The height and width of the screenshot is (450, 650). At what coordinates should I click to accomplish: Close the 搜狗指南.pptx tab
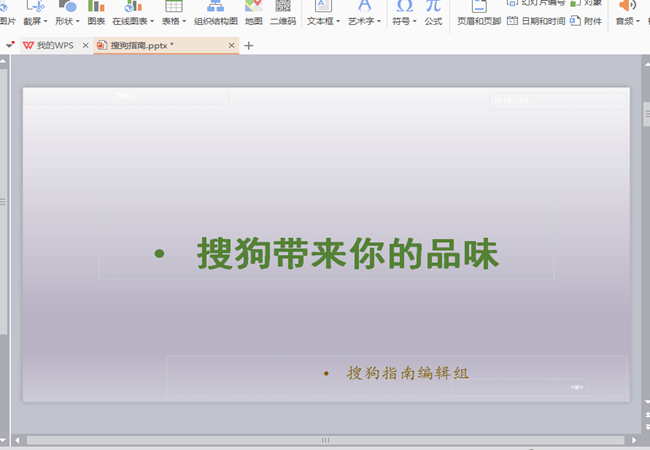point(231,45)
